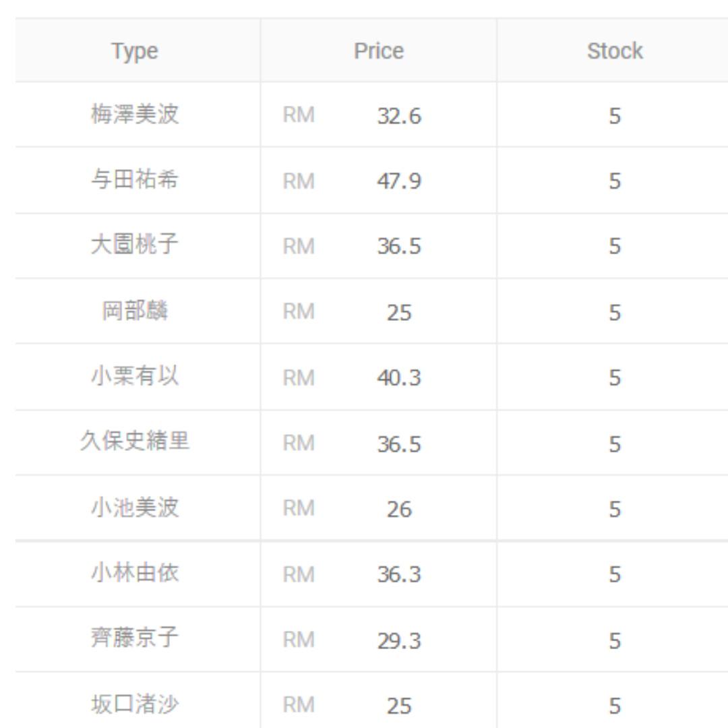
Task: Click the stock value for 久保史緒里
Action: tap(614, 444)
